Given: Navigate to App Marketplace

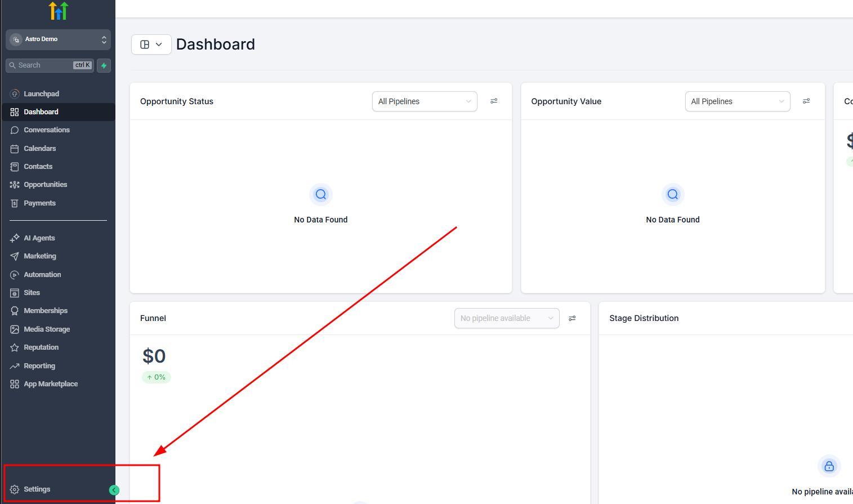Looking at the screenshot, I should click(x=50, y=384).
